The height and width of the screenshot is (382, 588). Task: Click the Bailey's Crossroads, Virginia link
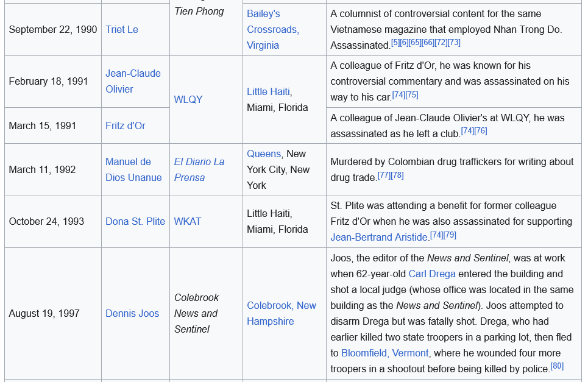272,29
